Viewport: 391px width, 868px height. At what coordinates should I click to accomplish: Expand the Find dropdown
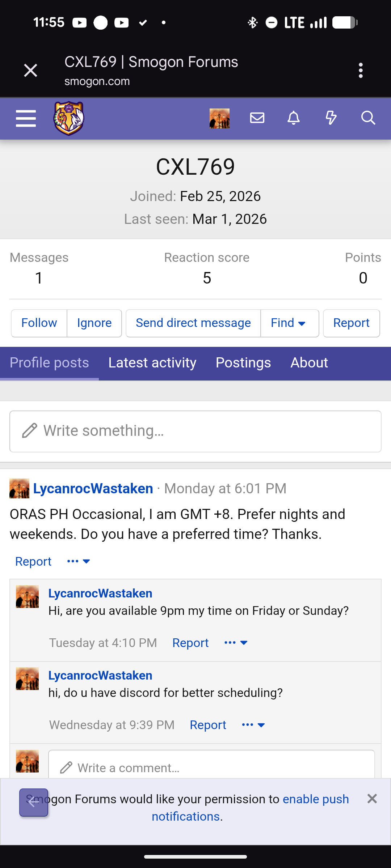coord(289,323)
